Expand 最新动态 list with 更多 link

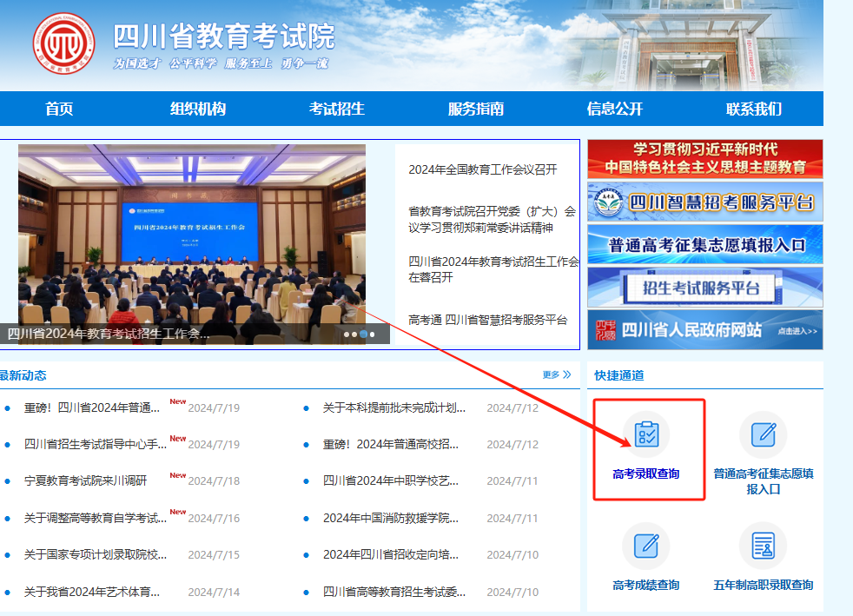(557, 375)
